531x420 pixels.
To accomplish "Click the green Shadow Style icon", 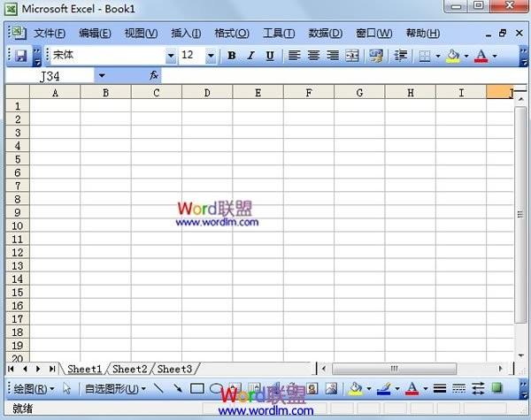I will coord(496,388).
